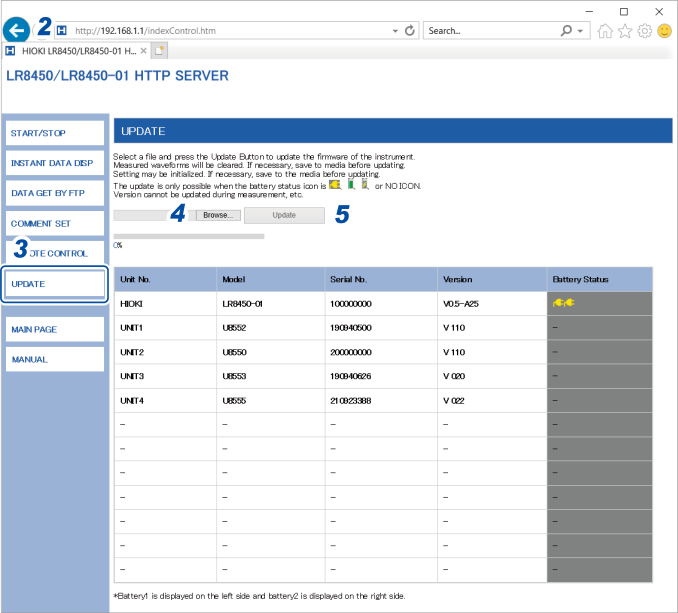Click the LR8450/LR8450-01 HTTP SERVER title
The height and width of the screenshot is (613, 678).
click(x=117, y=76)
